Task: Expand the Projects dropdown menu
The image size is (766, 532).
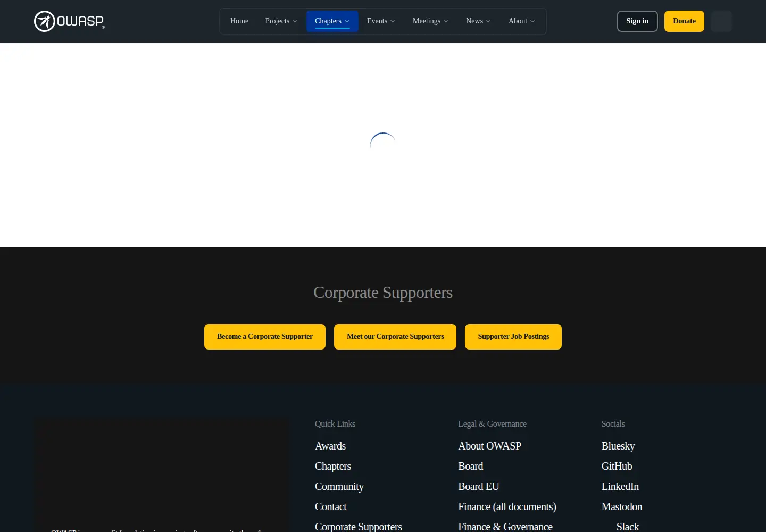Action: point(281,21)
